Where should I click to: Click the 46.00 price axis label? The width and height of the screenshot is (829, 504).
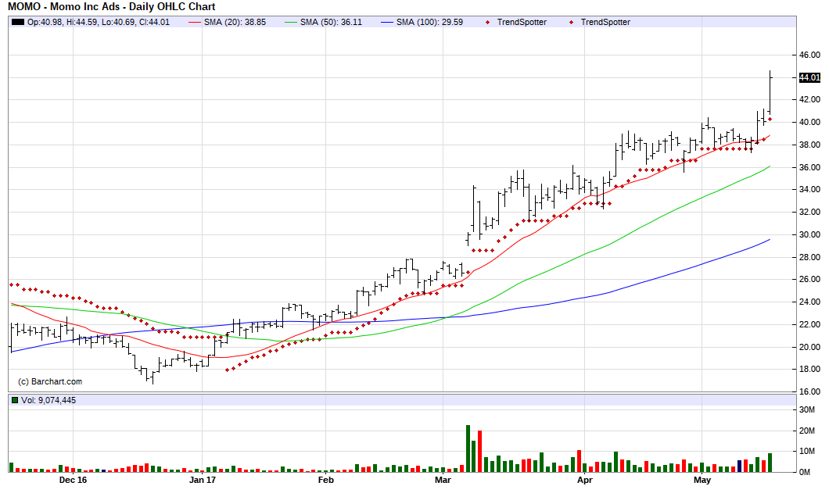pyautogui.click(x=809, y=55)
